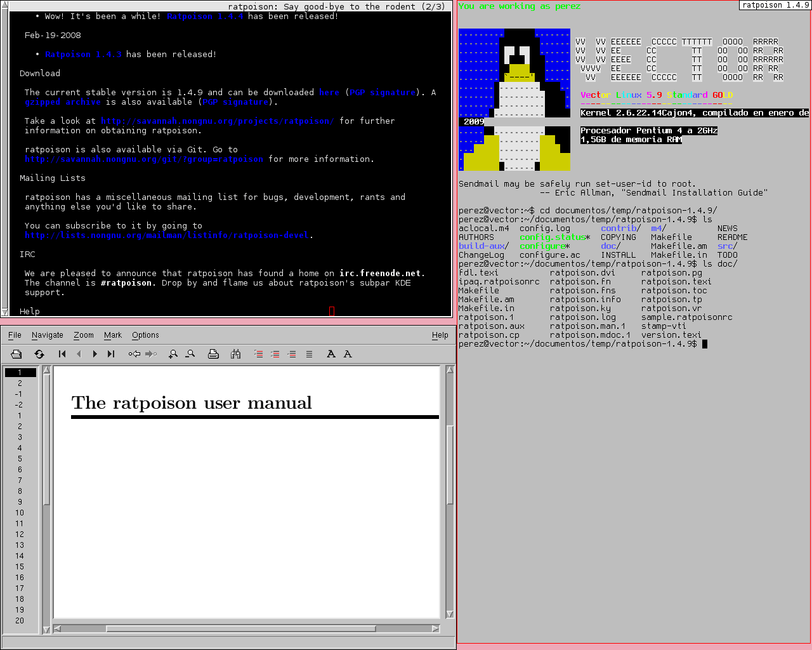Select page -2 in the page list
This screenshot has height=650, width=812.
pos(20,405)
